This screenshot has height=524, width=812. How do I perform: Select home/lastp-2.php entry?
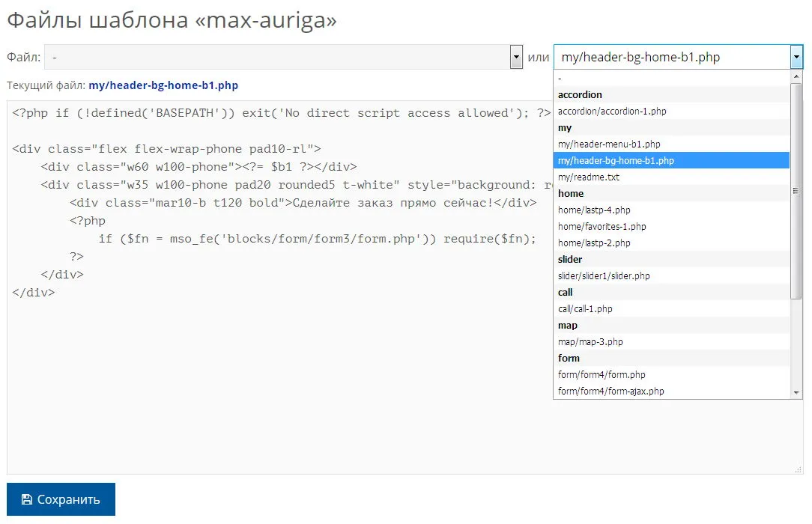(x=594, y=243)
